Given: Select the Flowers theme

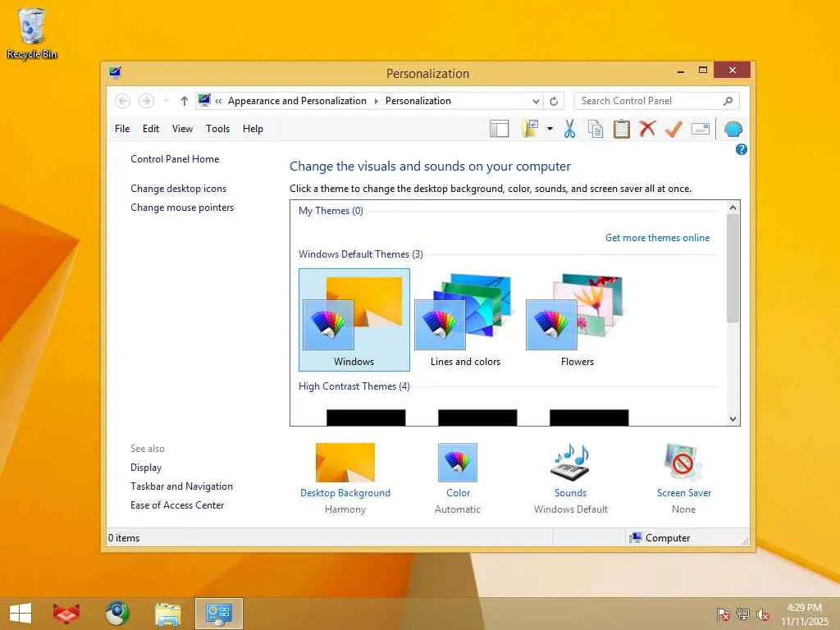Looking at the screenshot, I should 577,320.
